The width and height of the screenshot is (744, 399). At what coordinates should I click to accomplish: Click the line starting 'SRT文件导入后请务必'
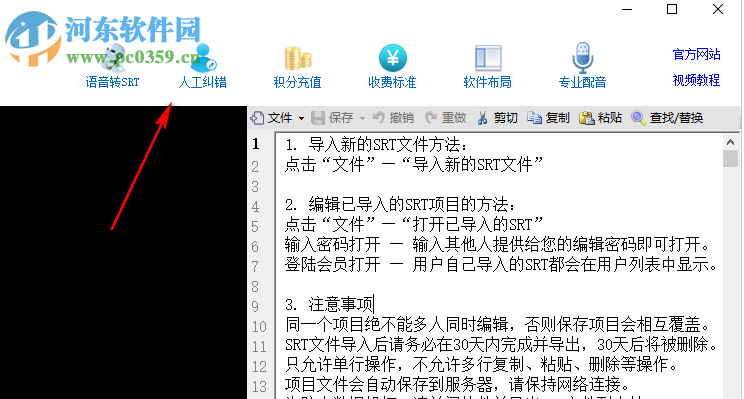click(x=501, y=344)
